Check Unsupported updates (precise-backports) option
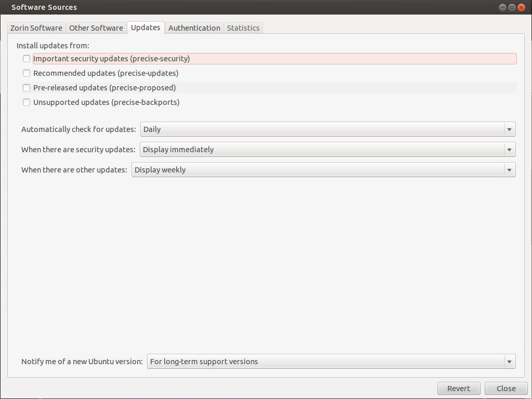Viewport: 532px width, 399px height. [x=26, y=102]
